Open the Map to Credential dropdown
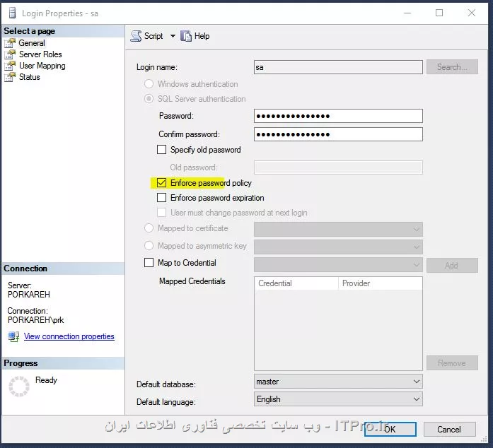 click(x=338, y=265)
